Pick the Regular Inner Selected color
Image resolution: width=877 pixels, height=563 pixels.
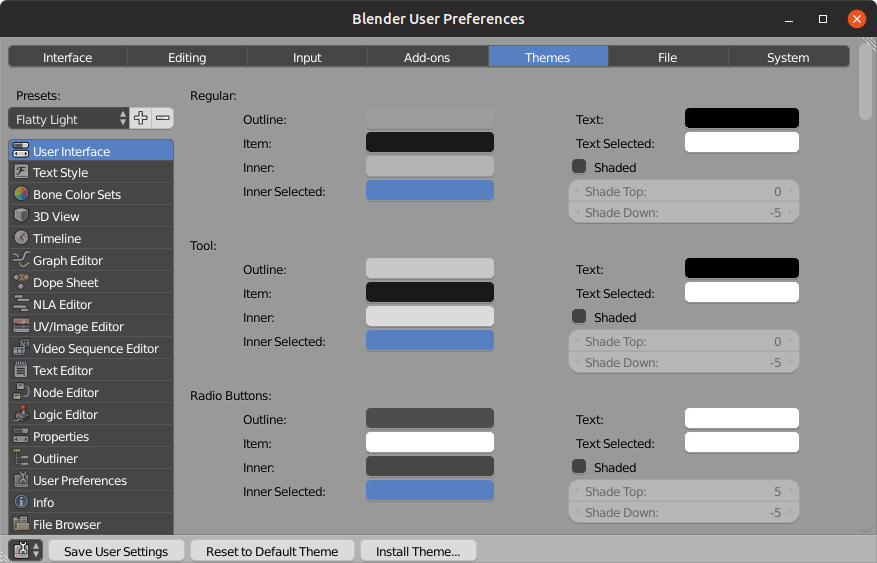[430, 191]
